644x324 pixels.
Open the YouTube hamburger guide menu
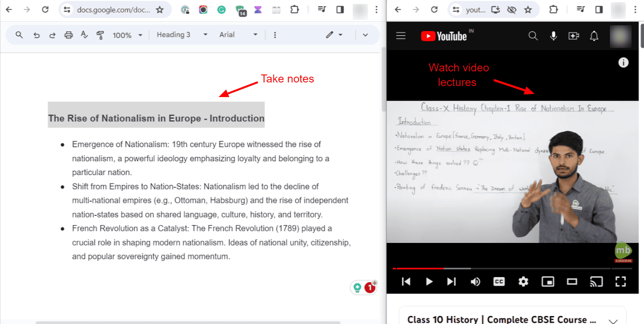coord(401,36)
